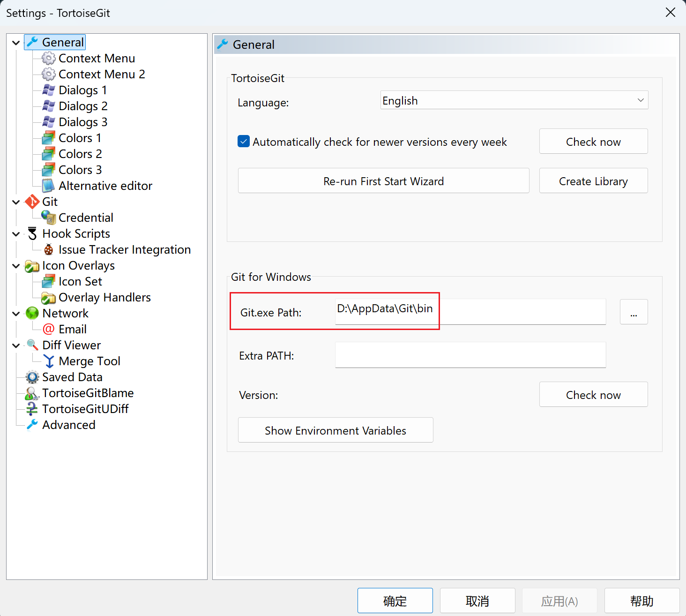Collapse the Hook Scripts tree node

coord(16,234)
